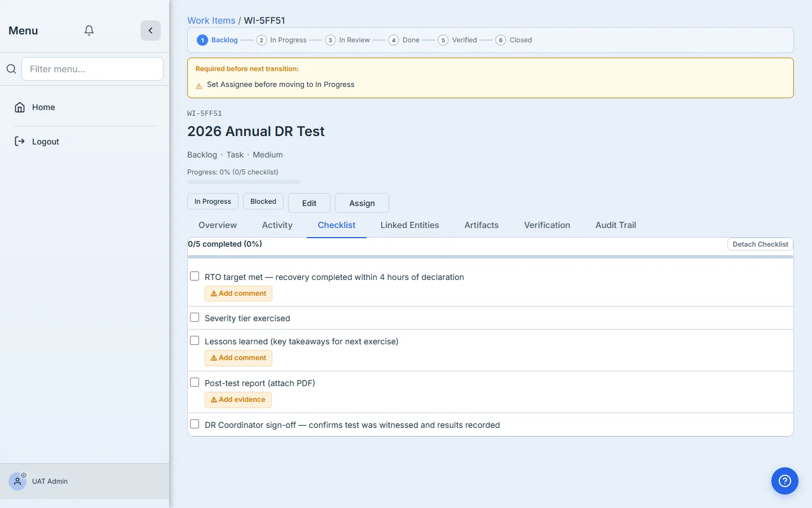Check Post-test report checklist item
This screenshot has width=812, height=508.
click(x=195, y=382)
